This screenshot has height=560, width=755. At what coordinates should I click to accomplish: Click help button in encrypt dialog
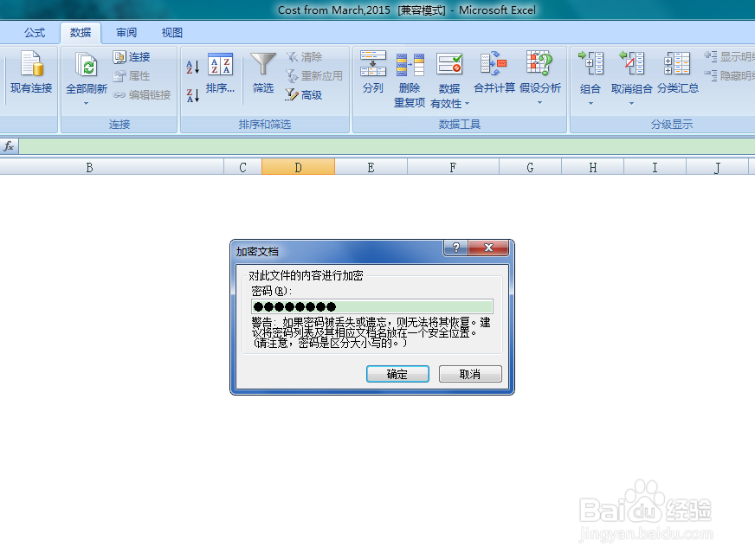(x=456, y=248)
